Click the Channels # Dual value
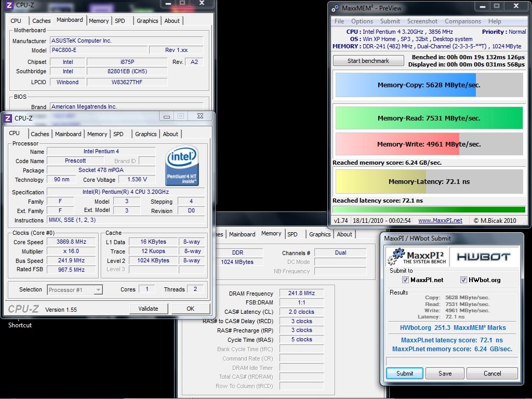The width and height of the screenshot is (532, 399). [x=340, y=252]
